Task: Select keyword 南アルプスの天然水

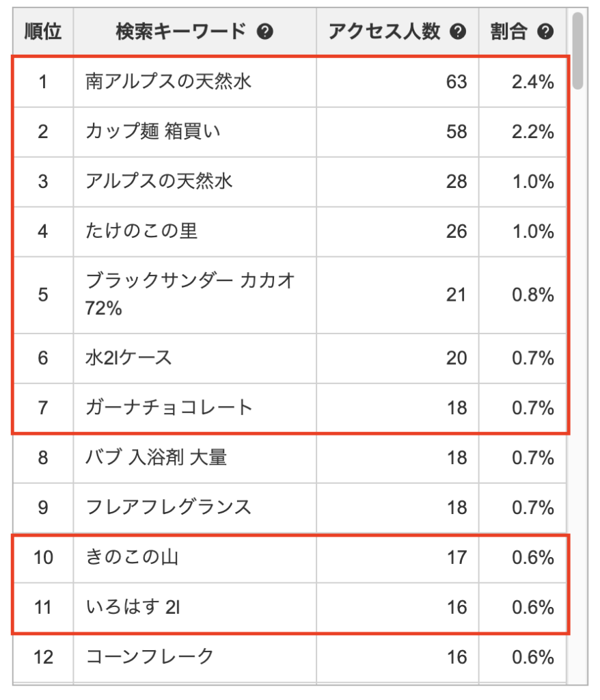Action: click(x=169, y=82)
